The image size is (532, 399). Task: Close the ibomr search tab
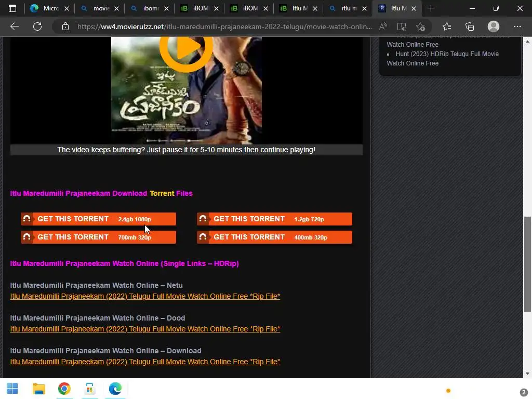[x=166, y=8]
